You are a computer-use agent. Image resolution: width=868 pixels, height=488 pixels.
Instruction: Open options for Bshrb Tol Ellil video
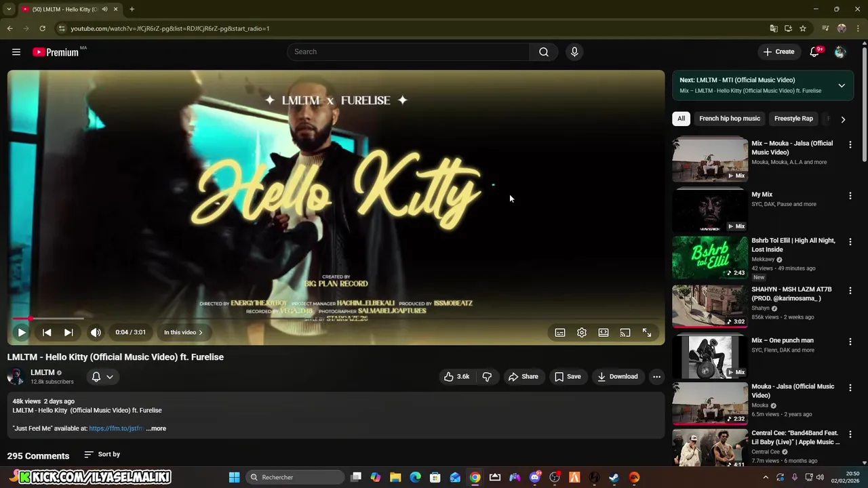[x=850, y=241]
